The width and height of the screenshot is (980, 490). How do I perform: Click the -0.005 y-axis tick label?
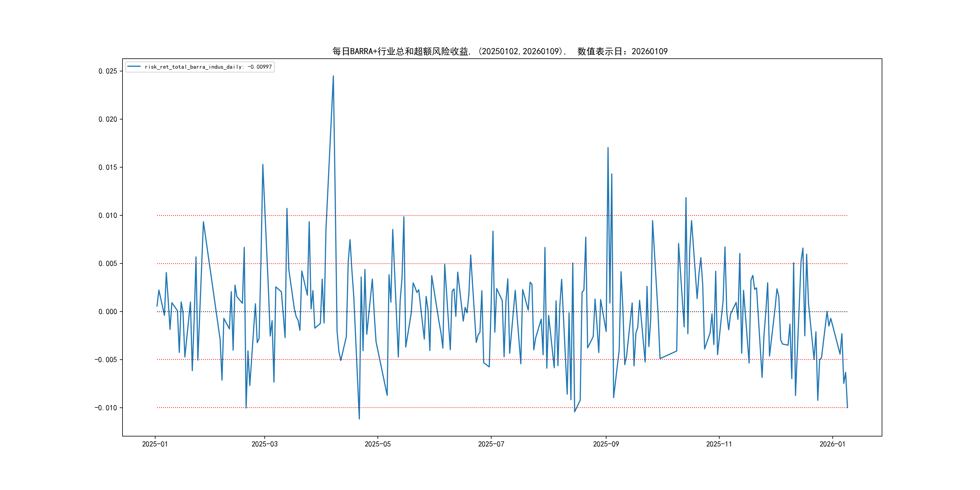(x=106, y=360)
